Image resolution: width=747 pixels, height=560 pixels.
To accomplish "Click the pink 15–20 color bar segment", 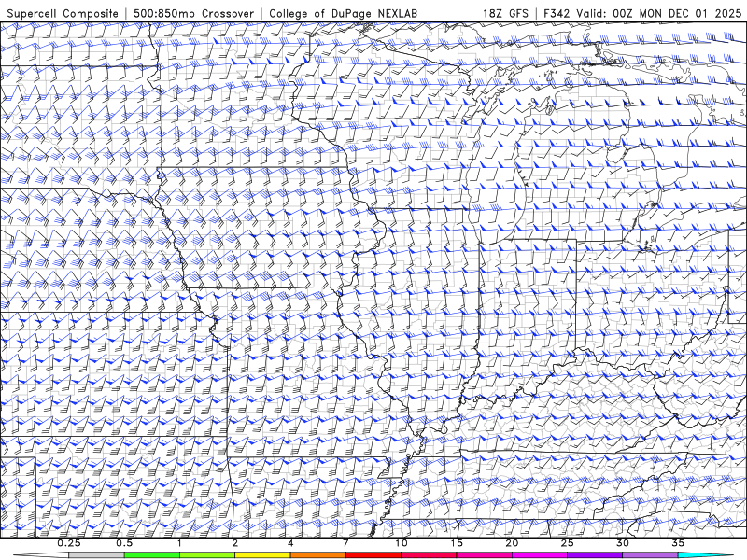I will [x=484, y=555].
